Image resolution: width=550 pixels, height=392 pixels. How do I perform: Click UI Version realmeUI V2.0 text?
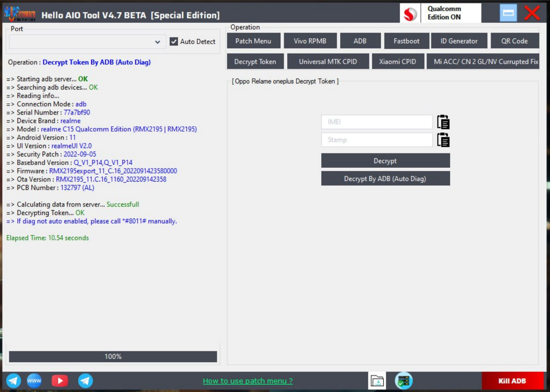point(71,145)
